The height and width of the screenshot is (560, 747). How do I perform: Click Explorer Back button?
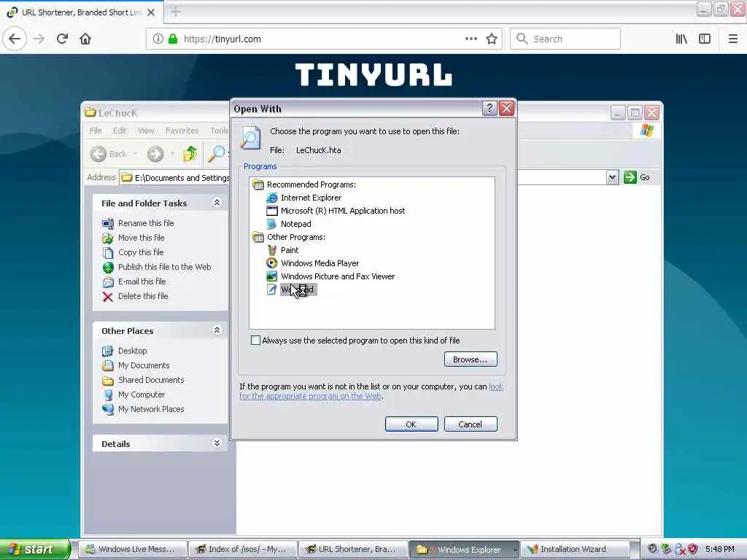coord(109,153)
